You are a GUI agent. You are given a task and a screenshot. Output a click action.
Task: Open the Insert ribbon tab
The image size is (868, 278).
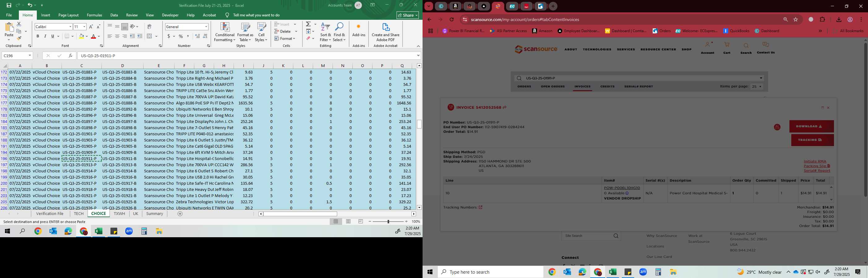(45, 15)
